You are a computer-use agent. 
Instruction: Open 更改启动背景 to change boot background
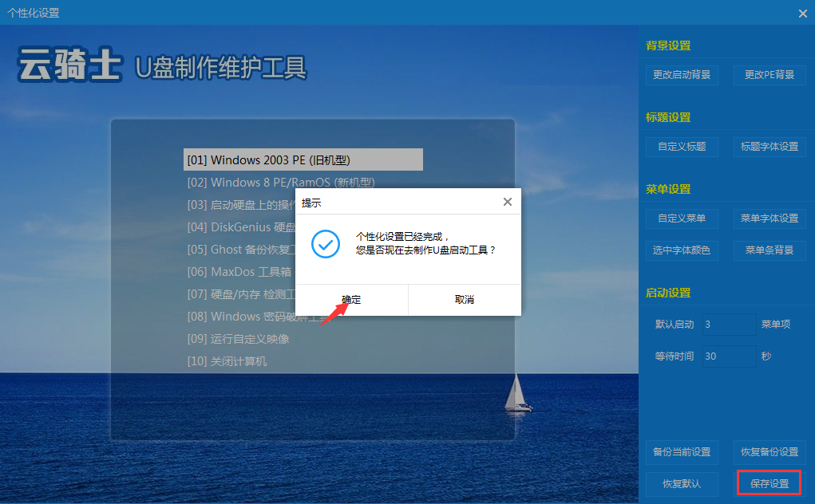pos(682,75)
